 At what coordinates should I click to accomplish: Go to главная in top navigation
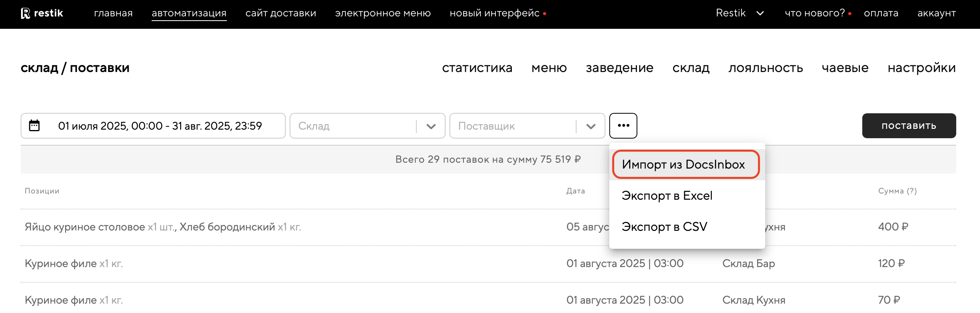pos(113,13)
